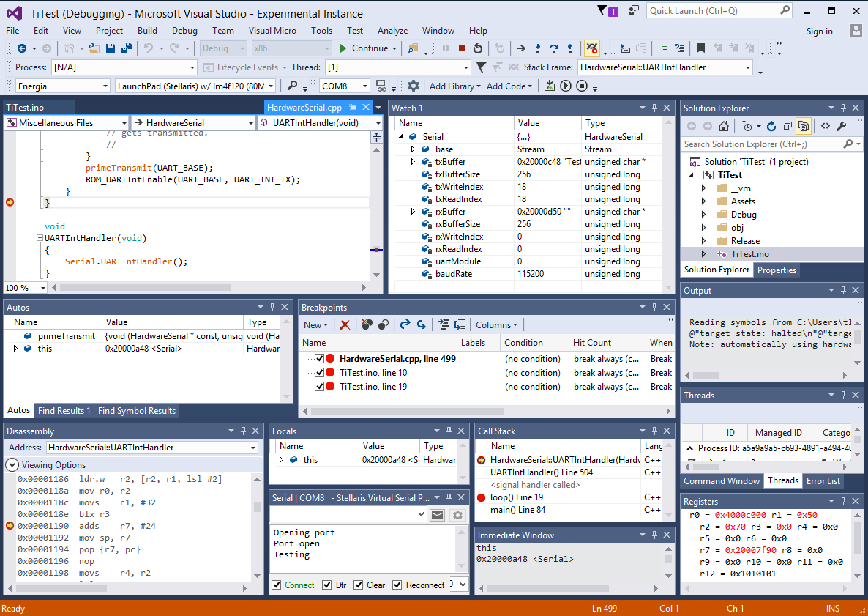The height and width of the screenshot is (616, 868).
Task: Refresh Solution Explorer
Action: [x=771, y=126]
